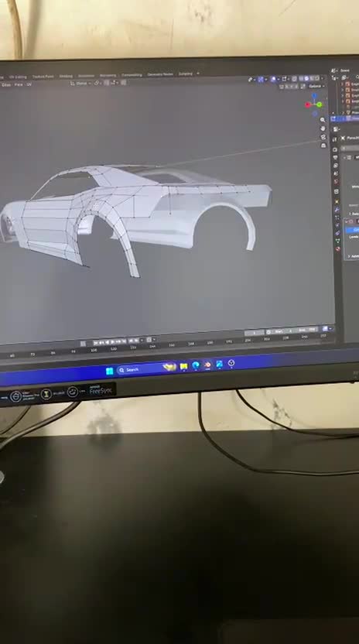Click the timeline jump to start button
Image resolution: width=359 pixels, height=644 pixels.
(96, 343)
